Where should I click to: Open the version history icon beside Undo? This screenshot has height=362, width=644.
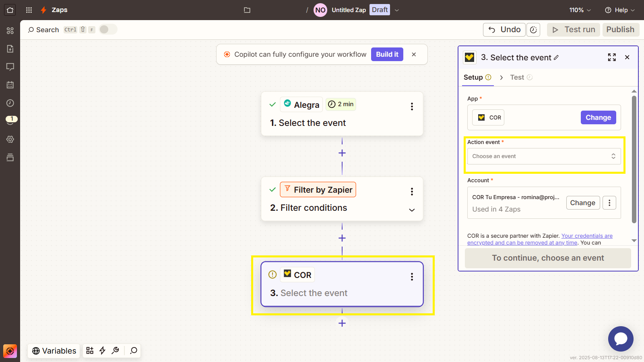pyautogui.click(x=533, y=30)
